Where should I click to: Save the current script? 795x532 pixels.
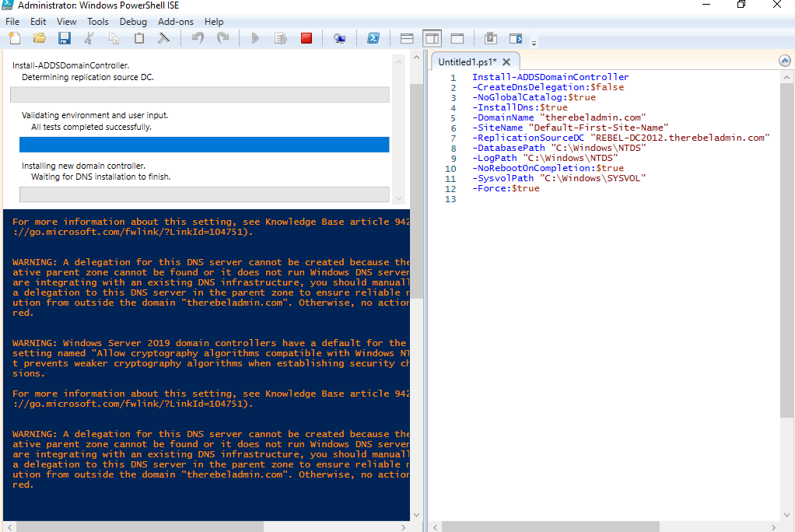point(65,39)
